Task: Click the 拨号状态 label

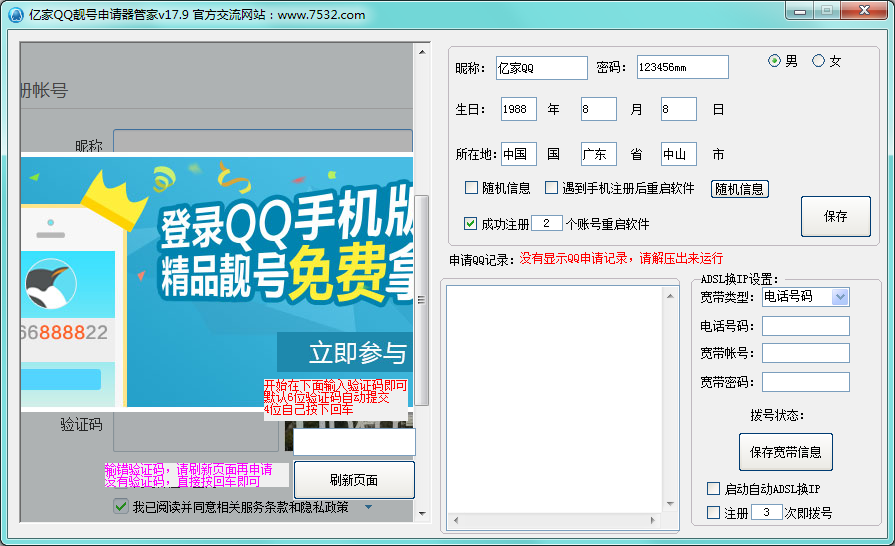Action: (x=777, y=415)
